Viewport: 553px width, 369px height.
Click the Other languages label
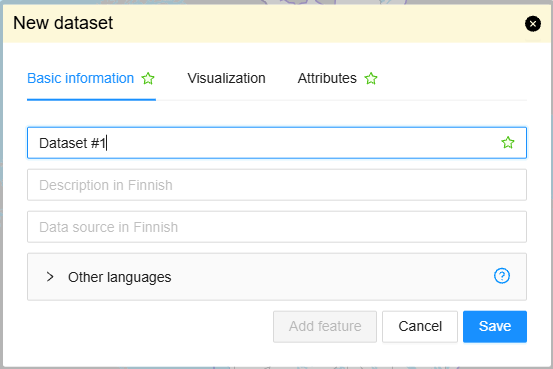tap(120, 277)
